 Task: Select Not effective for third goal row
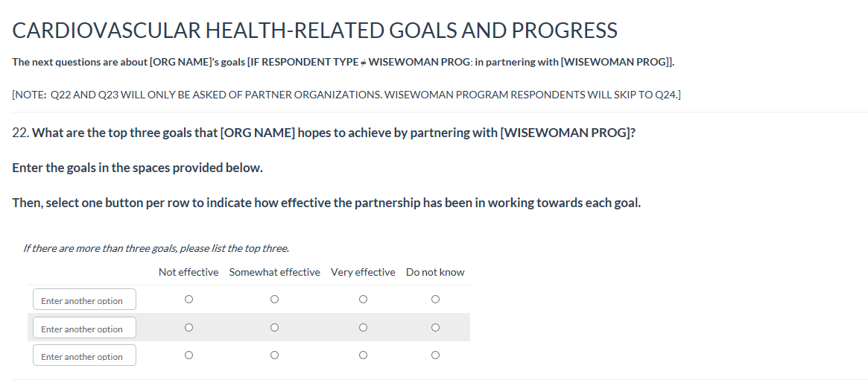[189, 355]
